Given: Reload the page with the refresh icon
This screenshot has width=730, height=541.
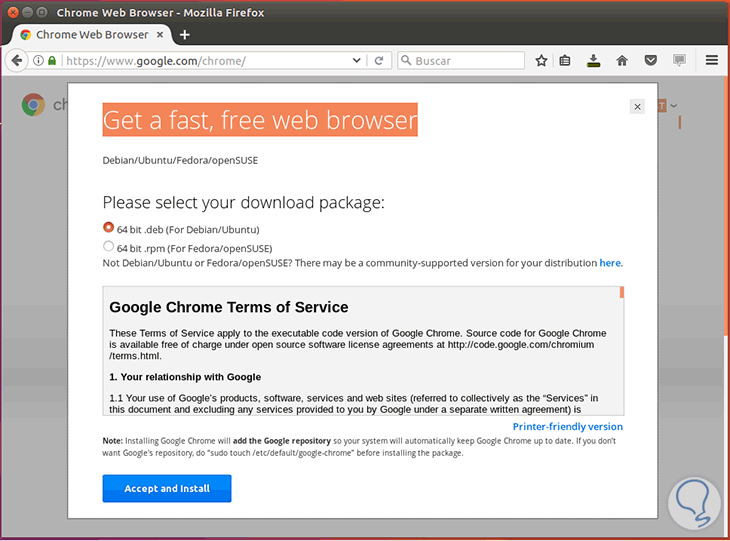Looking at the screenshot, I should pos(379,61).
